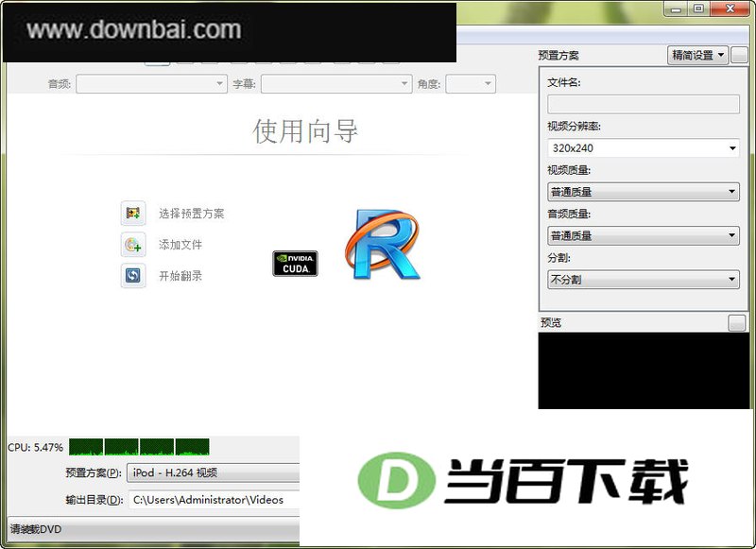Viewport: 756px width, 549px height.
Task: Click the Start Ripping (开始翻录) wizard icon
Action: point(133,276)
